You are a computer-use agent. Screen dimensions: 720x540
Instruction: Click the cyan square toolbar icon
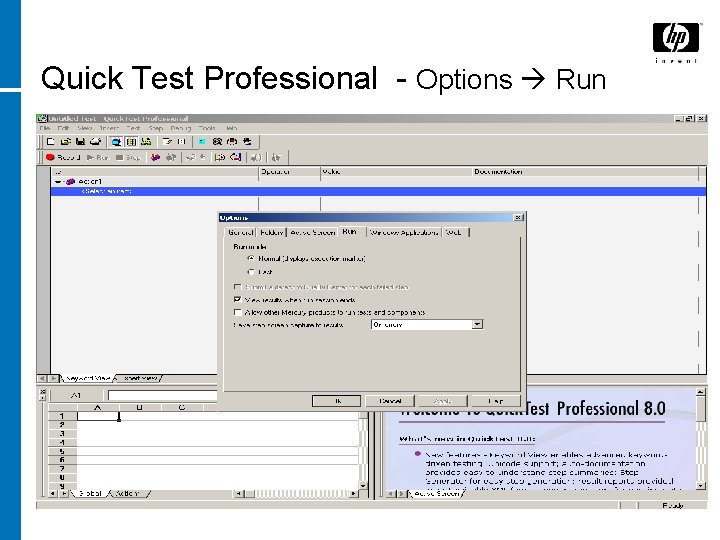(x=202, y=141)
